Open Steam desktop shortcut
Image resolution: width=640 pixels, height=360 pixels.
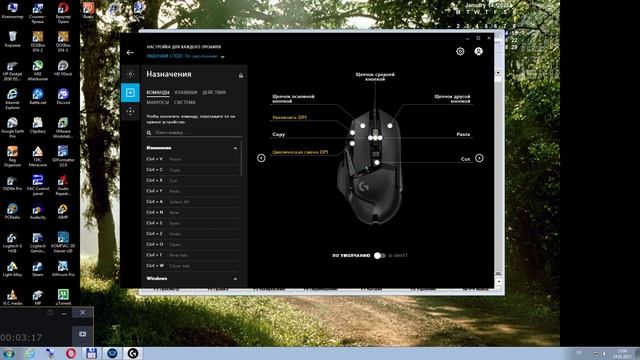[38, 269]
